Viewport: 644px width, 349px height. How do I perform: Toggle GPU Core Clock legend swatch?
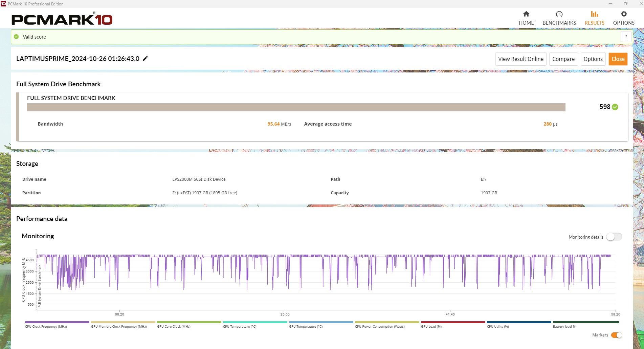(x=189, y=322)
